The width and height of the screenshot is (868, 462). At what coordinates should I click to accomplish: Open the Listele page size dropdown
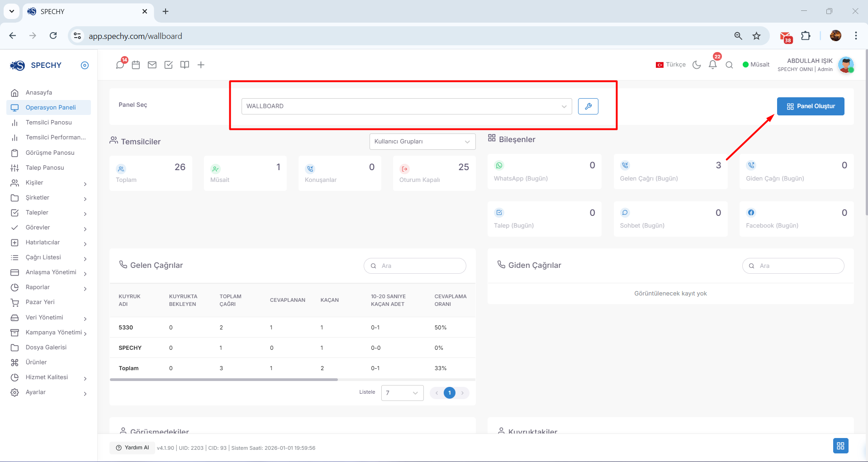pos(402,393)
